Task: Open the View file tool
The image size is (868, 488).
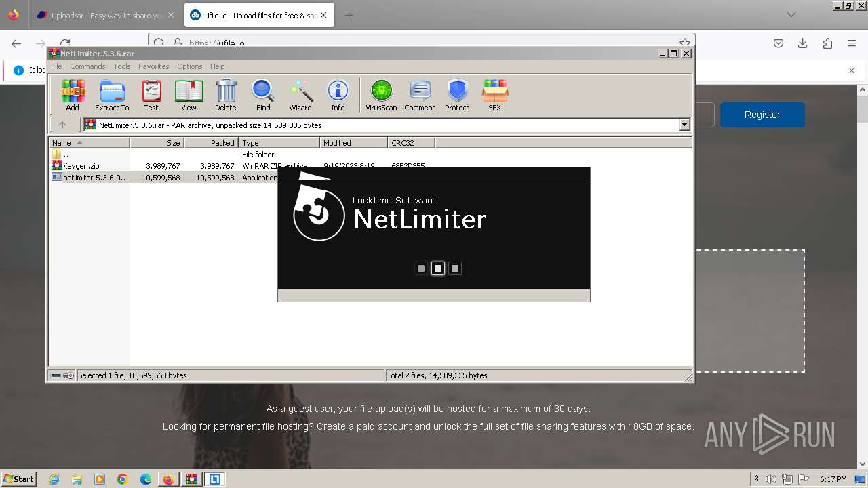Action: click(189, 96)
